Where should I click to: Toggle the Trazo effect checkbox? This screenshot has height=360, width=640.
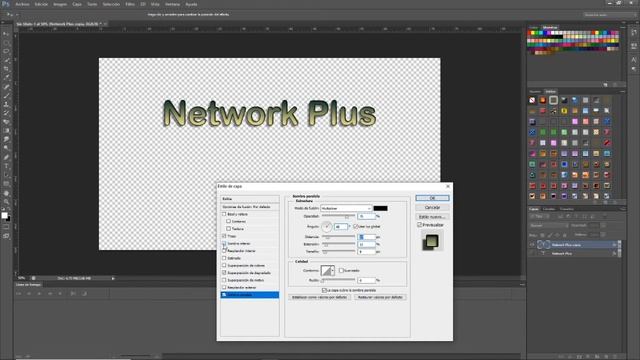(224, 236)
